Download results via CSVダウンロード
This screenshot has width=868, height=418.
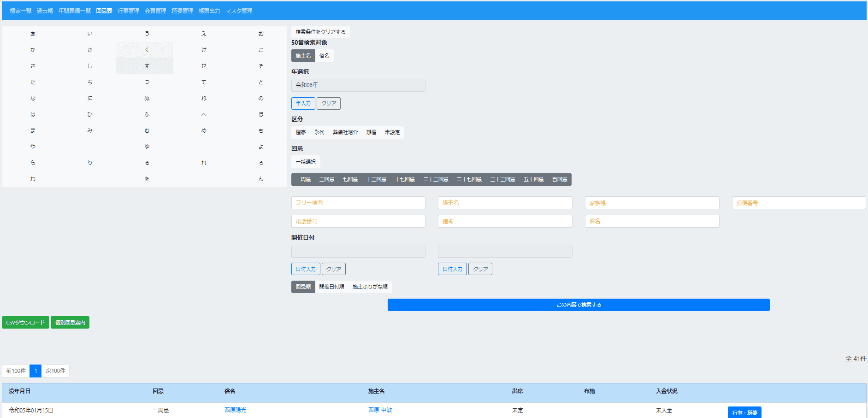click(x=25, y=323)
